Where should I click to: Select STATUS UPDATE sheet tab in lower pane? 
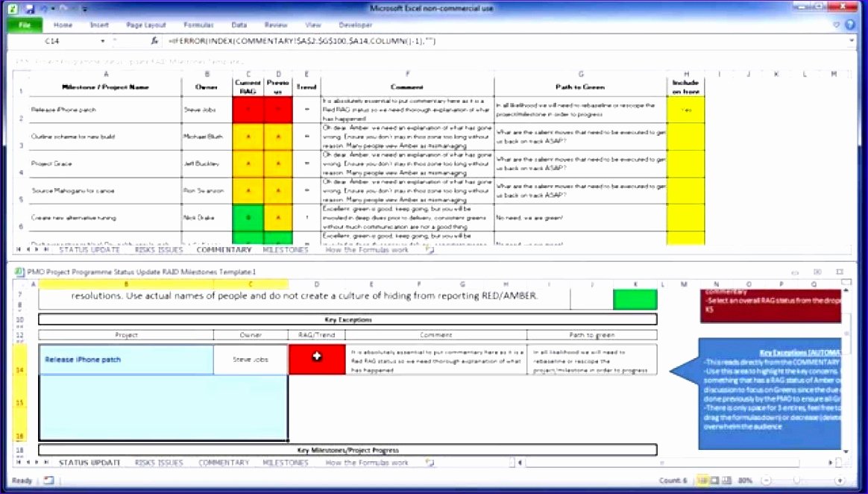pos(89,463)
